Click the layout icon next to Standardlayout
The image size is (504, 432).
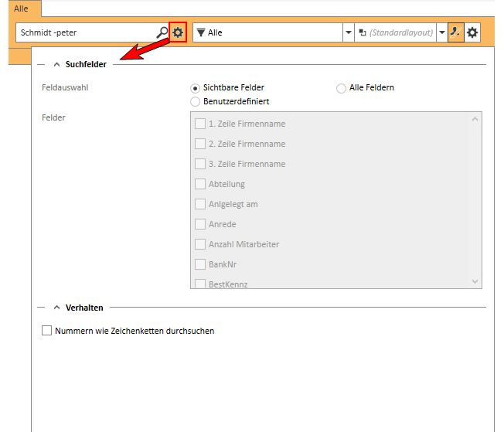(362, 32)
